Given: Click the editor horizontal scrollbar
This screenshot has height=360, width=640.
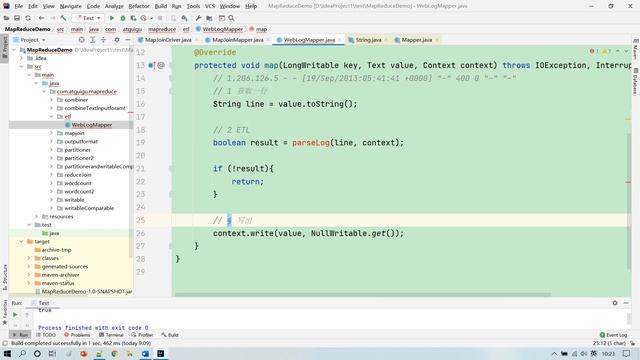Looking at the screenshot, I should pyautogui.click(x=362, y=294).
